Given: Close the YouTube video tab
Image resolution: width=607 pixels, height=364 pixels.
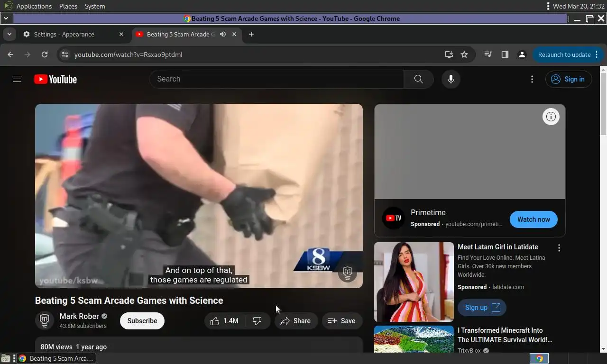Looking at the screenshot, I should pyautogui.click(x=234, y=34).
